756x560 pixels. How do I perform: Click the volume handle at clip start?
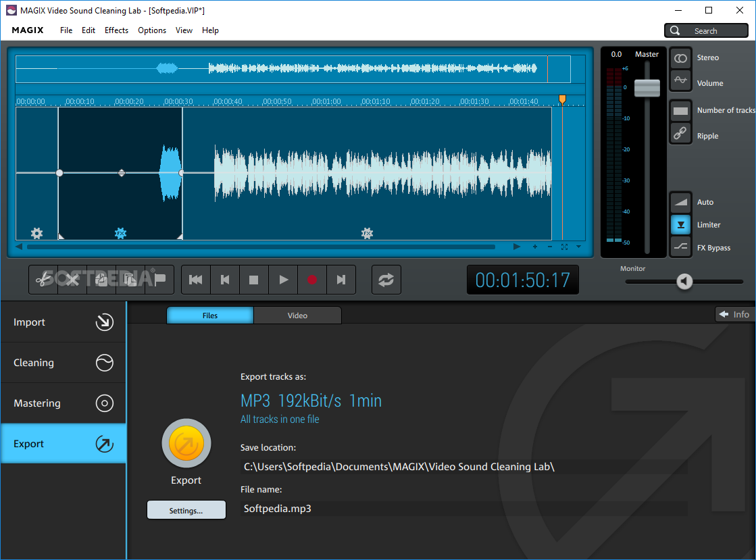pyautogui.click(x=59, y=172)
